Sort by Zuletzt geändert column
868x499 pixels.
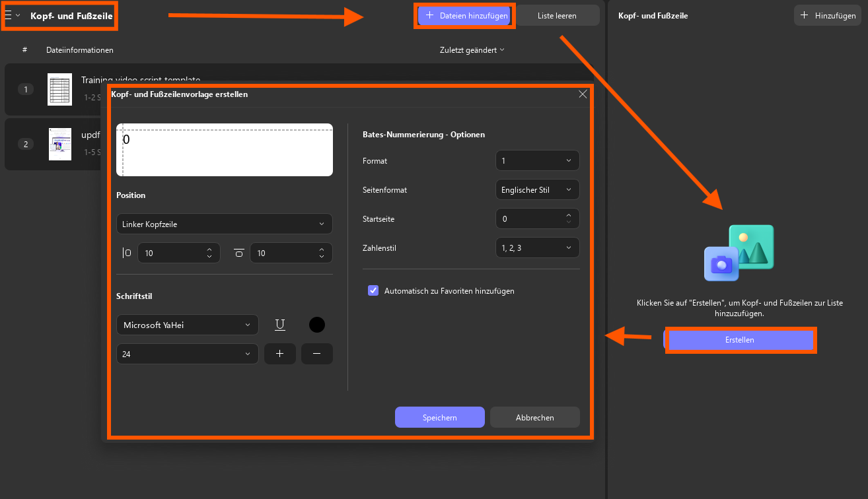point(472,50)
